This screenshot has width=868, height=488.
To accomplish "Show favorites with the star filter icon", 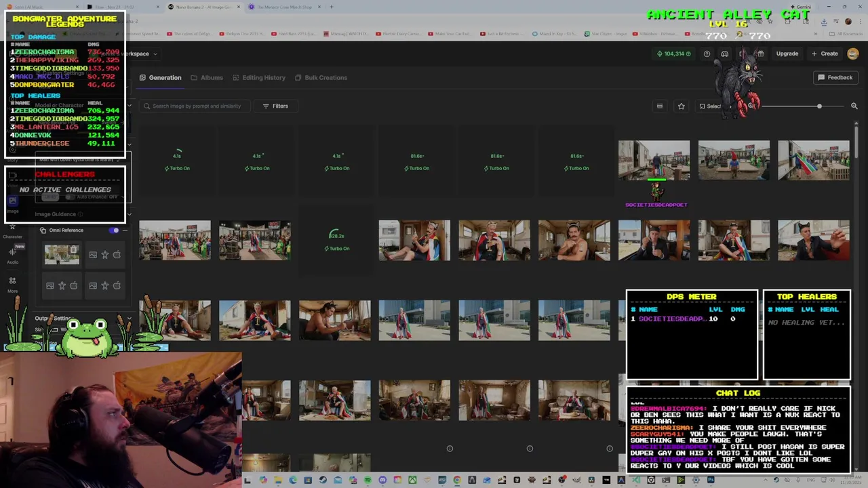I will click(x=682, y=106).
